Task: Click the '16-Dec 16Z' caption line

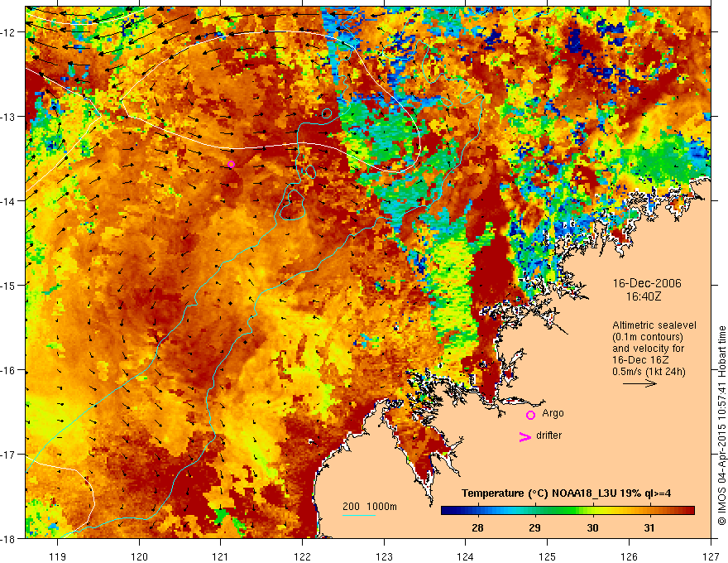Action: 637,360
